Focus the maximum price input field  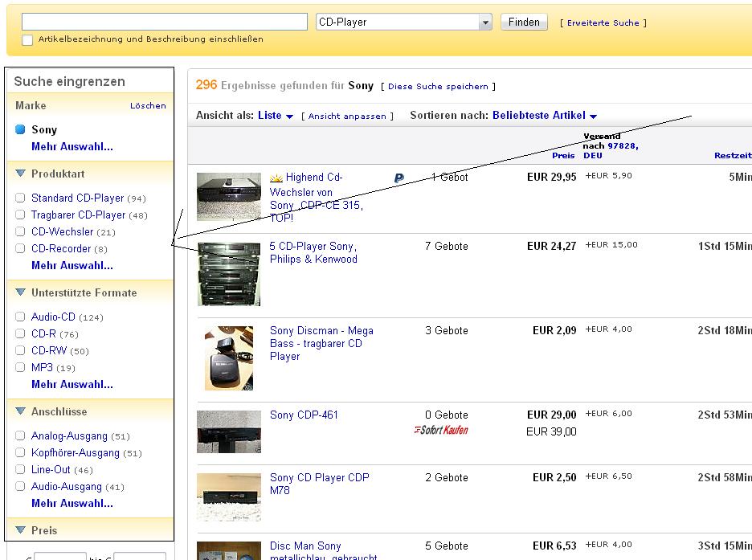[x=140, y=556]
